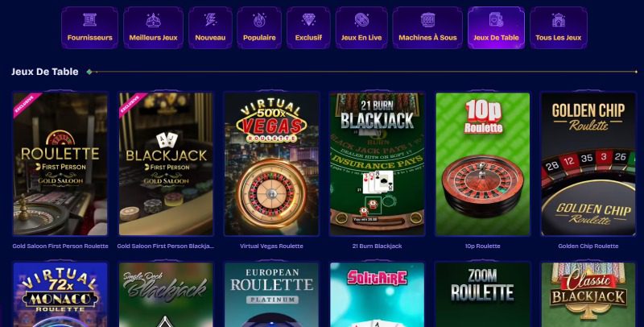Select the Jeux De Table cards icon
The width and height of the screenshot is (644, 327).
[496, 19]
